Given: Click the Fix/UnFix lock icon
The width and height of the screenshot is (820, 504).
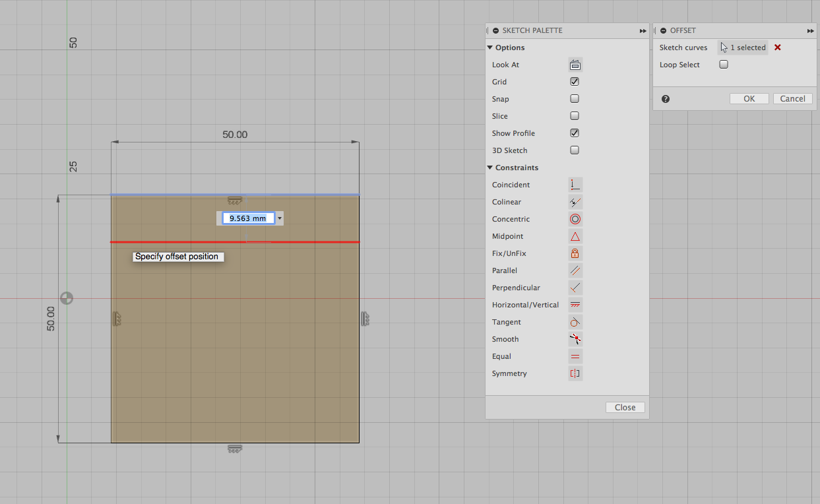Looking at the screenshot, I should [x=575, y=253].
